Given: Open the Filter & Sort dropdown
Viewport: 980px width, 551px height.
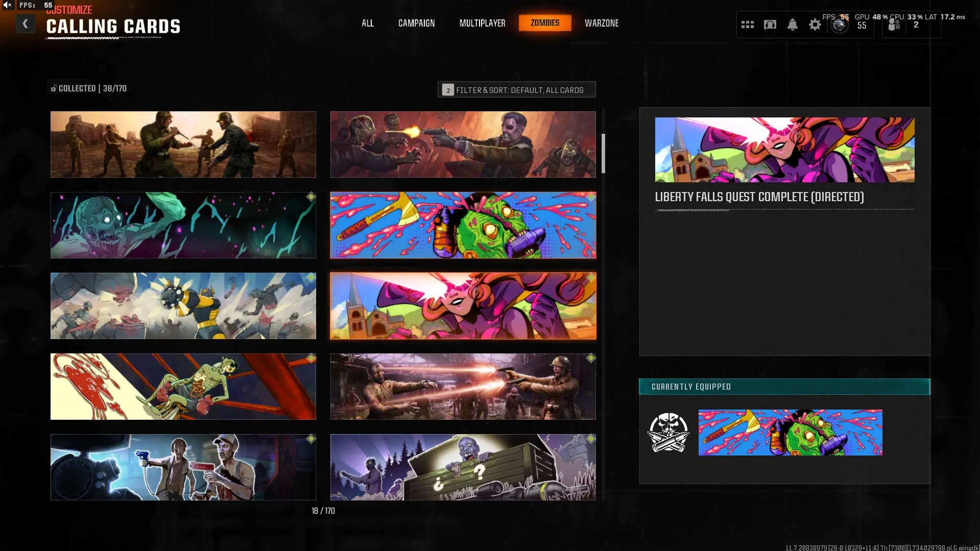Looking at the screenshot, I should coord(516,90).
